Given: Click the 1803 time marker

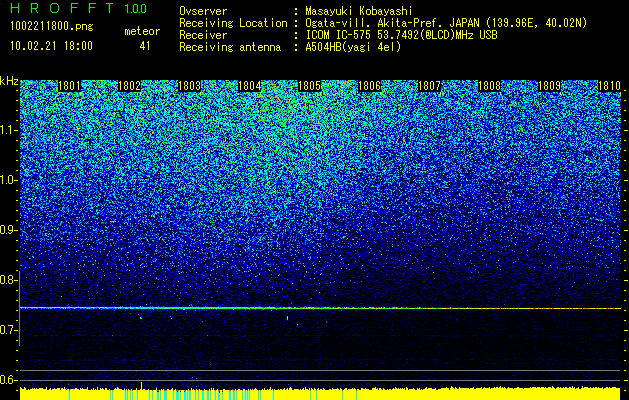Looking at the screenshot, I should [189, 86].
